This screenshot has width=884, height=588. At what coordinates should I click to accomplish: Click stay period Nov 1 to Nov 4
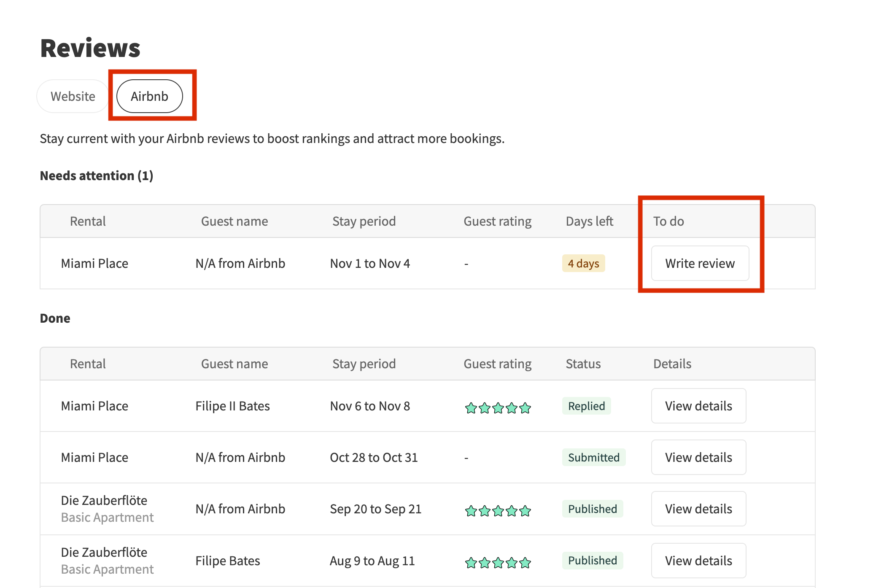coord(370,263)
